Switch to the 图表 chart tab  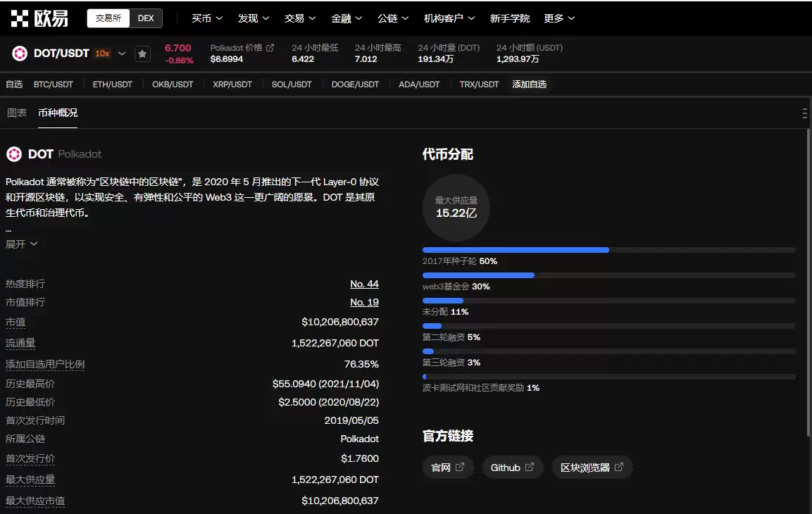17,113
